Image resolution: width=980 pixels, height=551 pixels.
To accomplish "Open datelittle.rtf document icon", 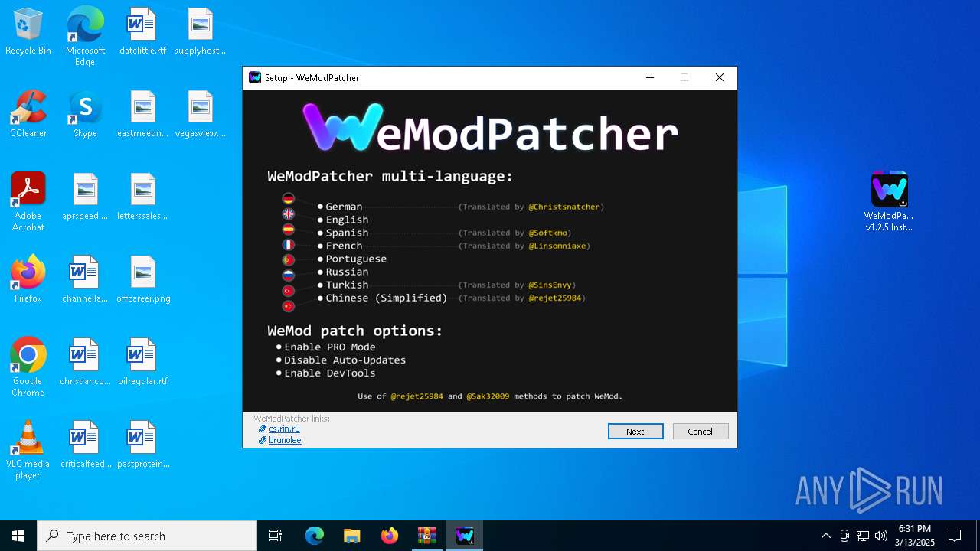I will [x=142, y=32].
